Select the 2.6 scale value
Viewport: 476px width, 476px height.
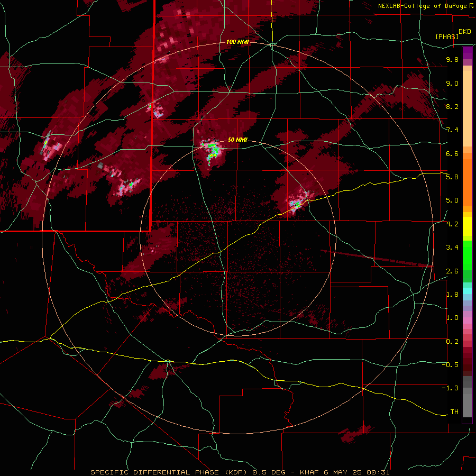pos(452,271)
